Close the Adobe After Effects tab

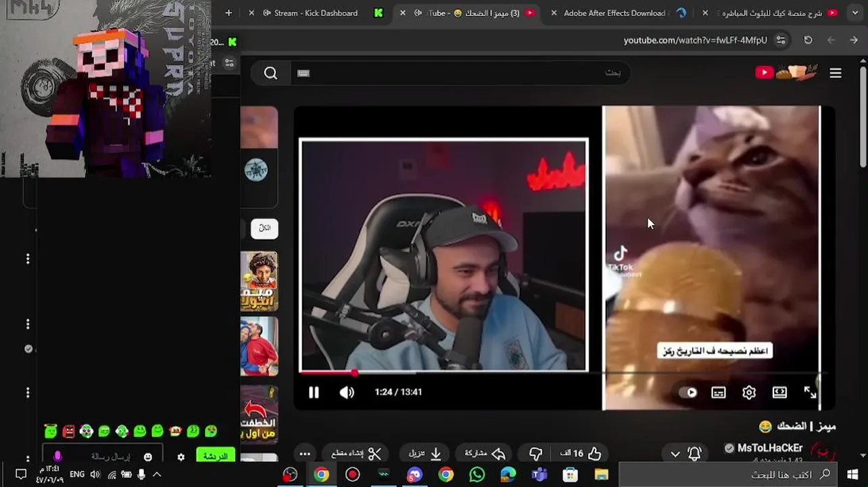554,13
